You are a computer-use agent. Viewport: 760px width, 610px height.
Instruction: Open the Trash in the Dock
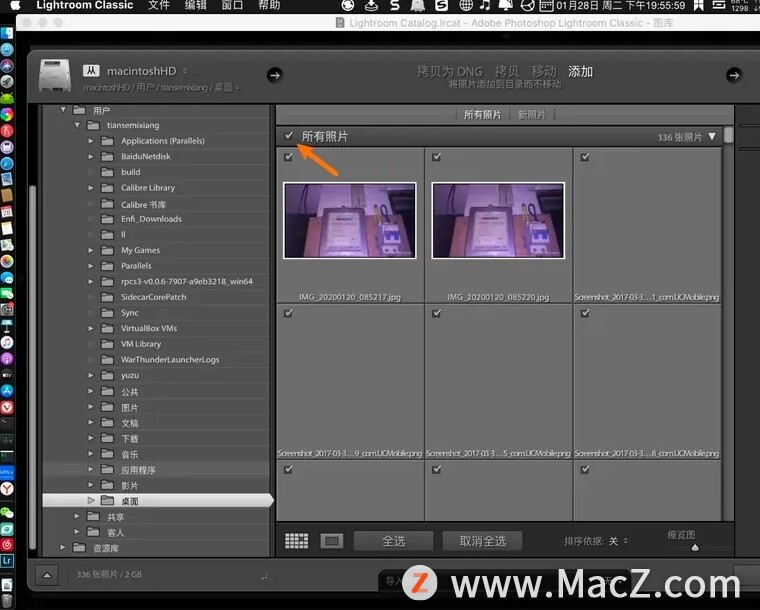[7, 602]
